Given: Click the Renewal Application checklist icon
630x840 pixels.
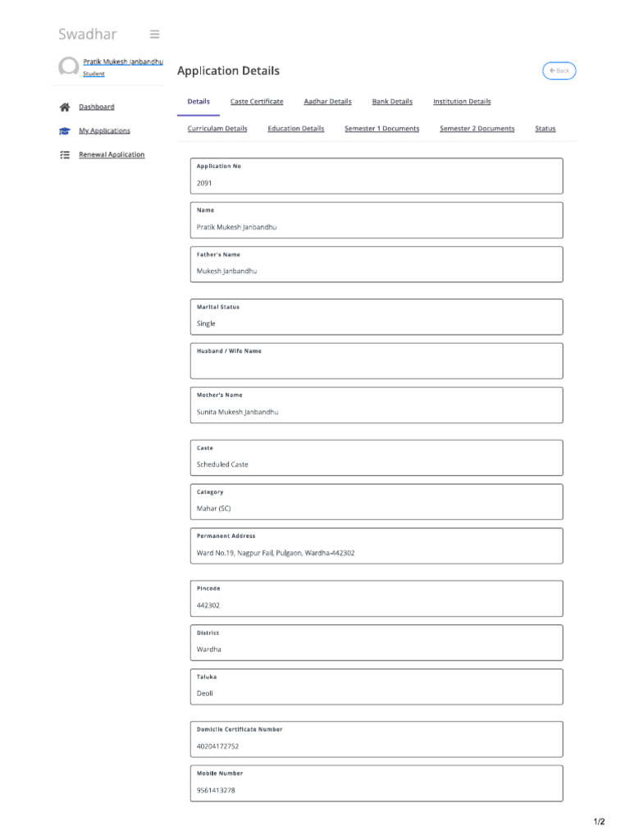Looking at the screenshot, I should point(65,154).
